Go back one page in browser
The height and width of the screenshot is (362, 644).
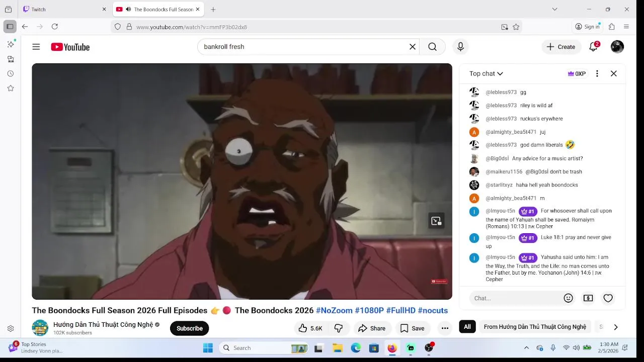pos(25,27)
